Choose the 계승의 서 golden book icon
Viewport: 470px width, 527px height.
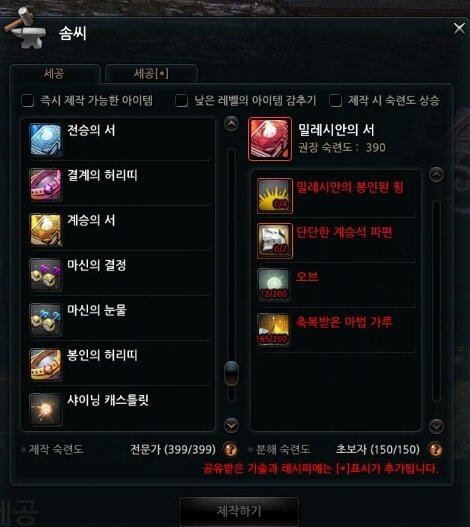tap(45, 230)
